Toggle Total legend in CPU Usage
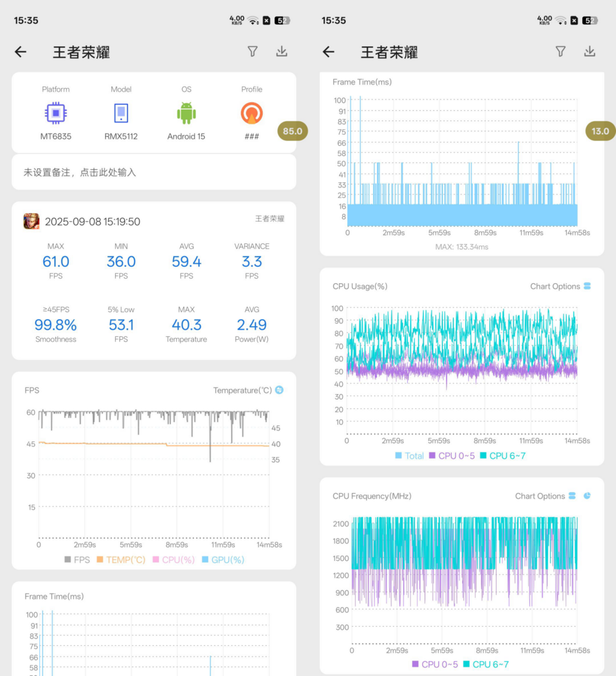 pos(410,456)
